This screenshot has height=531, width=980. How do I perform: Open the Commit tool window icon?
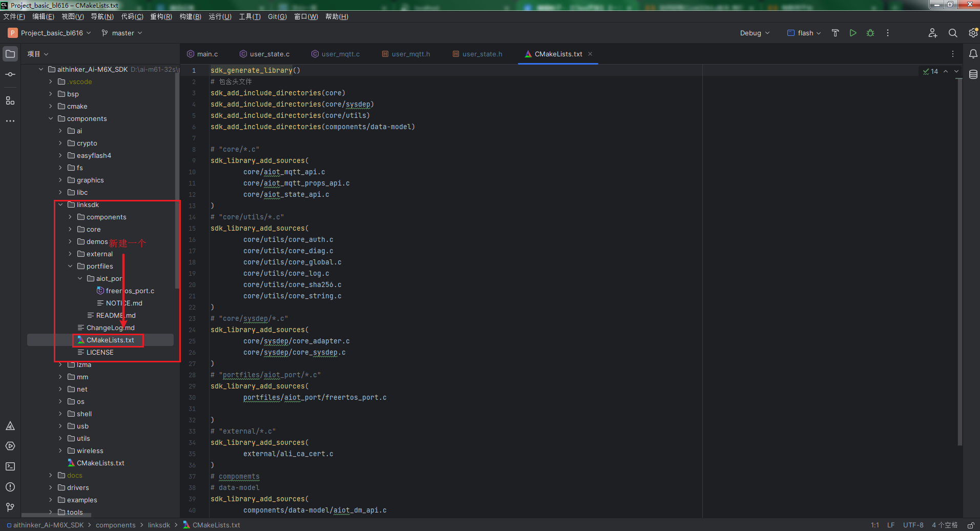pos(10,74)
